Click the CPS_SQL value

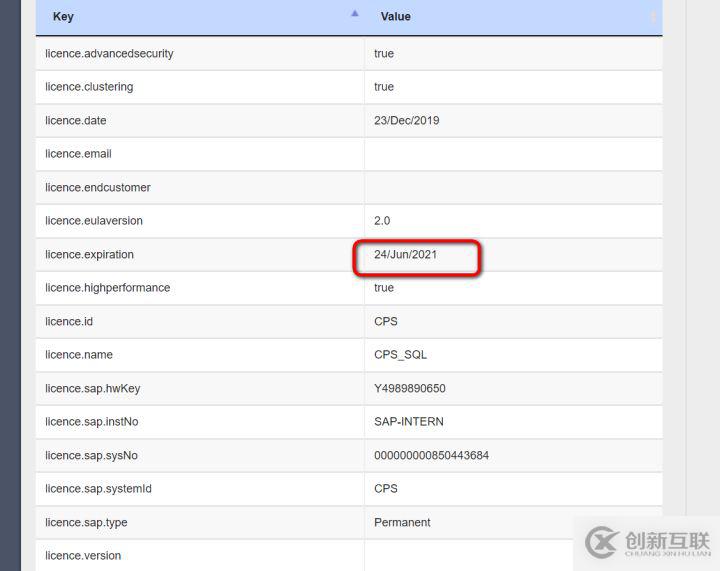(400, 355)
